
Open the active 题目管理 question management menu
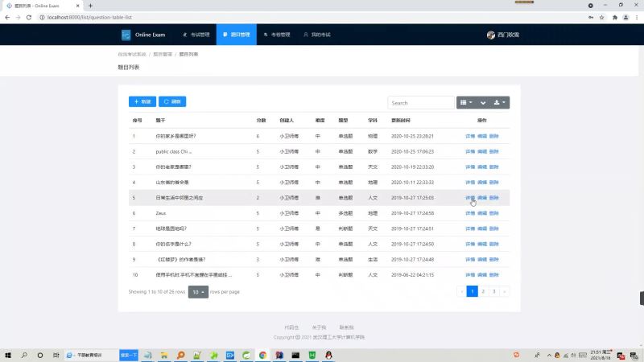pos(237,35)
